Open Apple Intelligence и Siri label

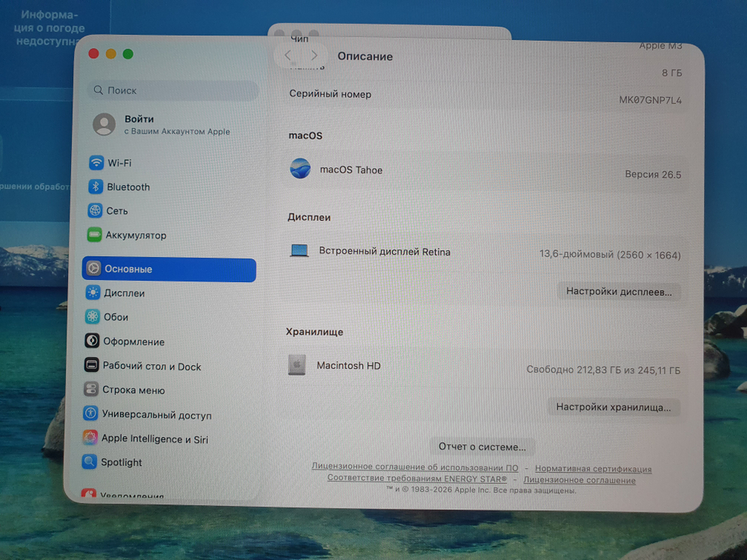[155, 438]
